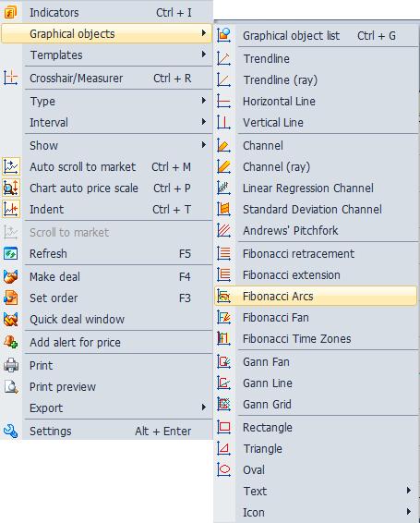Viewport: 420px width, 523px height.
Task: Choose the Gann Grid icon
Action: click(223, 404)
